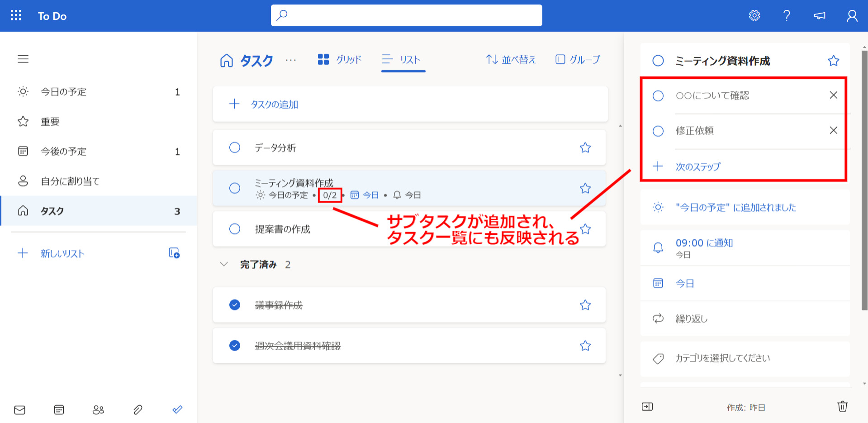Collapse the 完了済み section
This screenshot has height=423, width=868.
coord(223,264)
